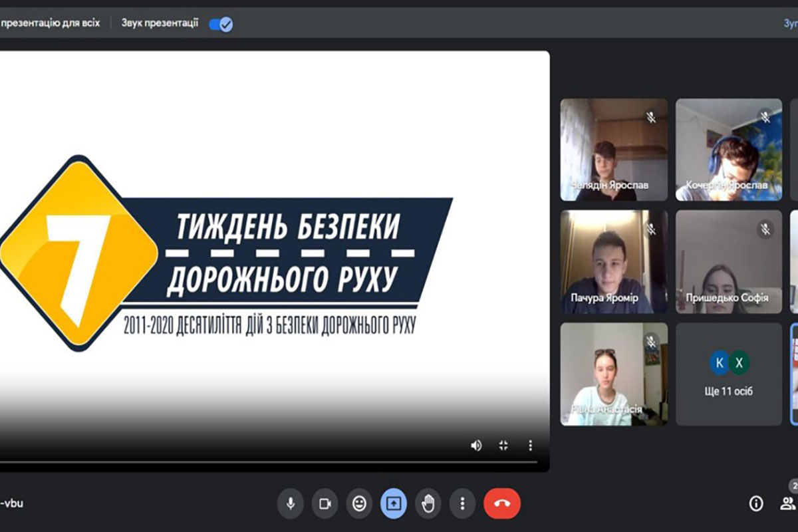The height and width of the screenshot is (532, 798).
Task: Click the muted mic icon on Пришедько Софія
Action: coord(765,229)
